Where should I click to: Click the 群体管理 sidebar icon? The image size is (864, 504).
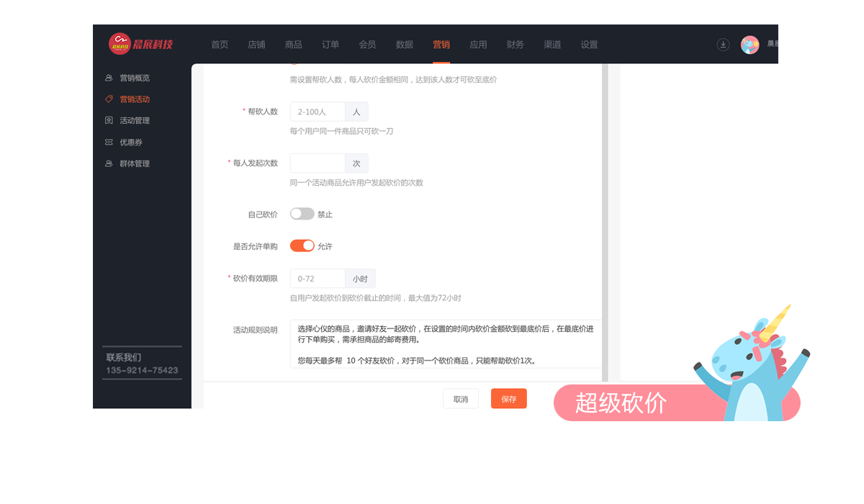(109, 164)
